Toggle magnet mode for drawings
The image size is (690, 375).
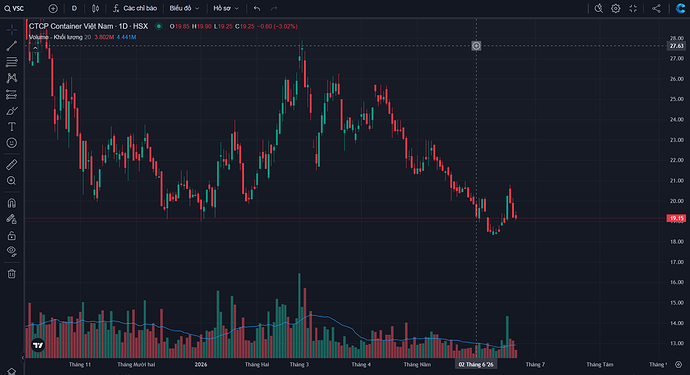point(12,203)
